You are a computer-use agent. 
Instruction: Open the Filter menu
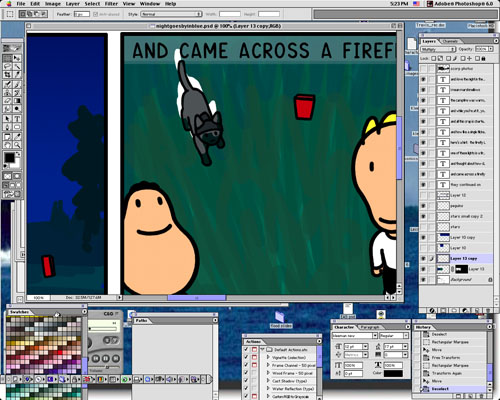(x=111, y=4)
